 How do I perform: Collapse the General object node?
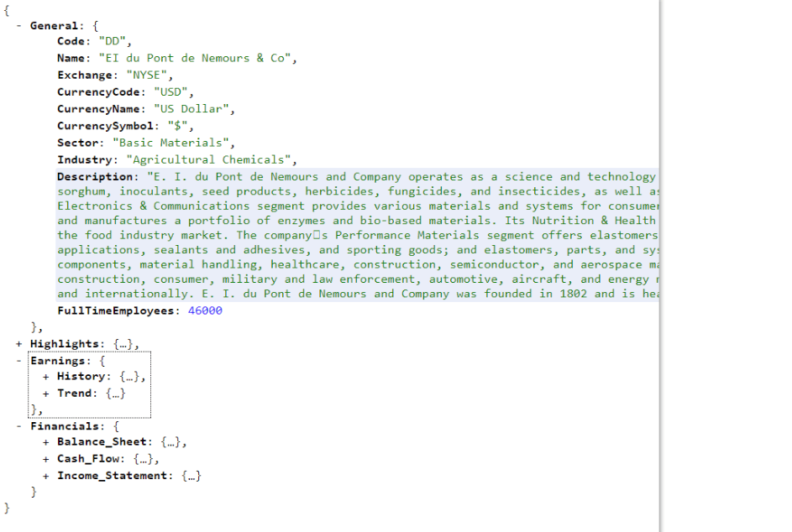click(18, 26)
